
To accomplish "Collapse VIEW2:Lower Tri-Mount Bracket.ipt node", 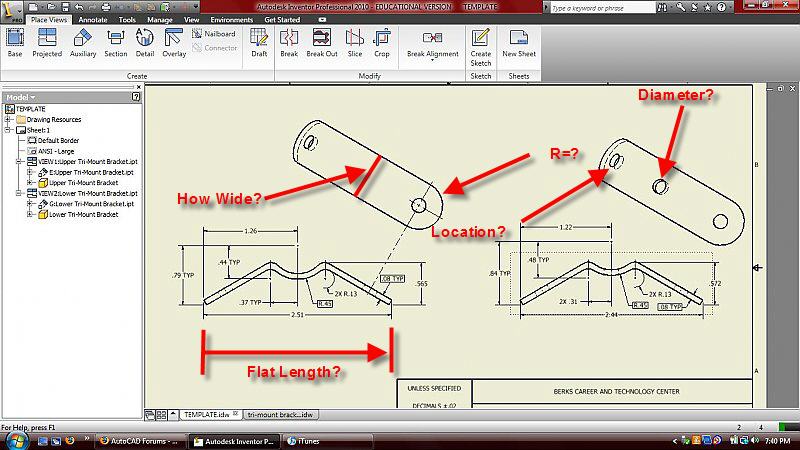I will (x=19, y=193).
